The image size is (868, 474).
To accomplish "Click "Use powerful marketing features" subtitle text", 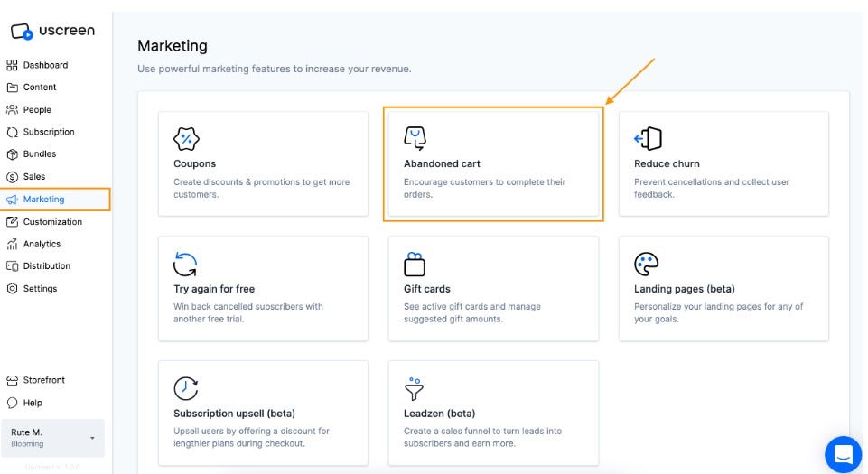I will click(274, 70).
